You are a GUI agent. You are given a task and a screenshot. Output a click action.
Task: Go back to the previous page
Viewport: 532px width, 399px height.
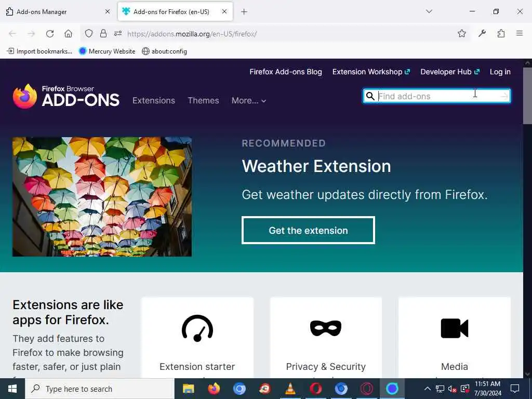(12, 34)
